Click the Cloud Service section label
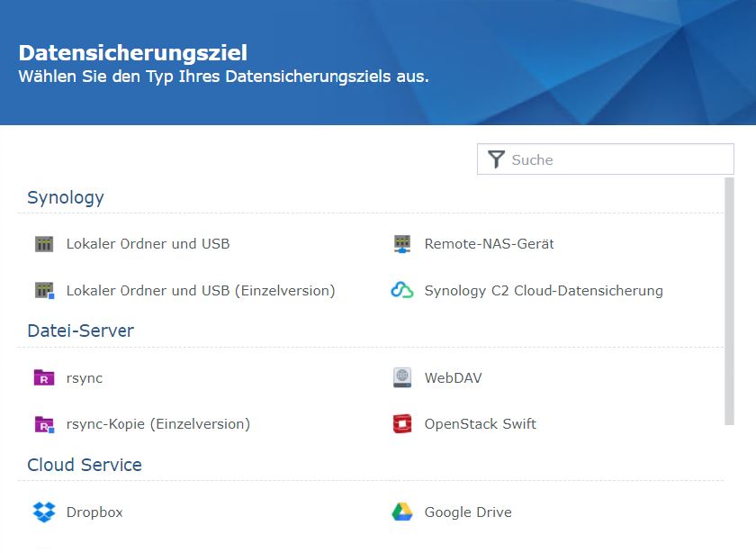 click(83, 465)
